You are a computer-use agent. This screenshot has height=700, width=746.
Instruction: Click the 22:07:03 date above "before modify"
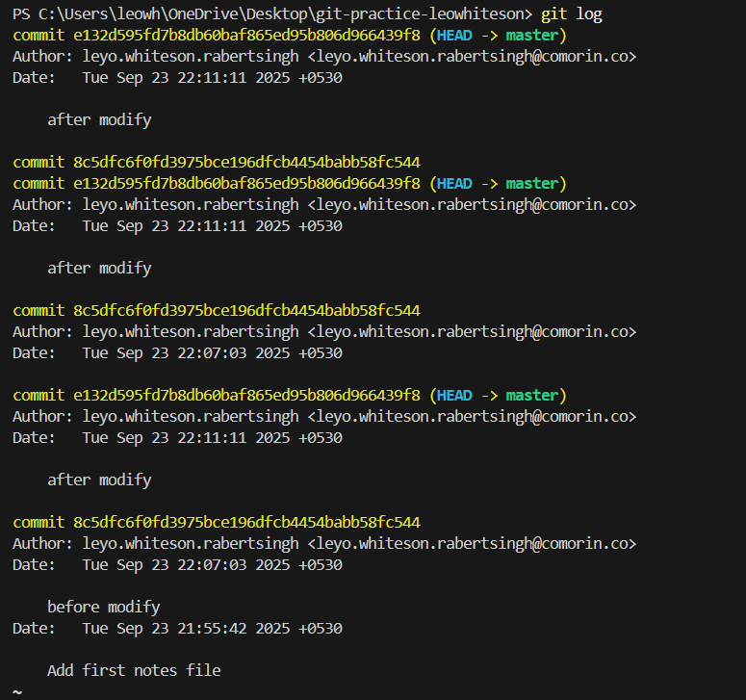(x=177, y=564)
